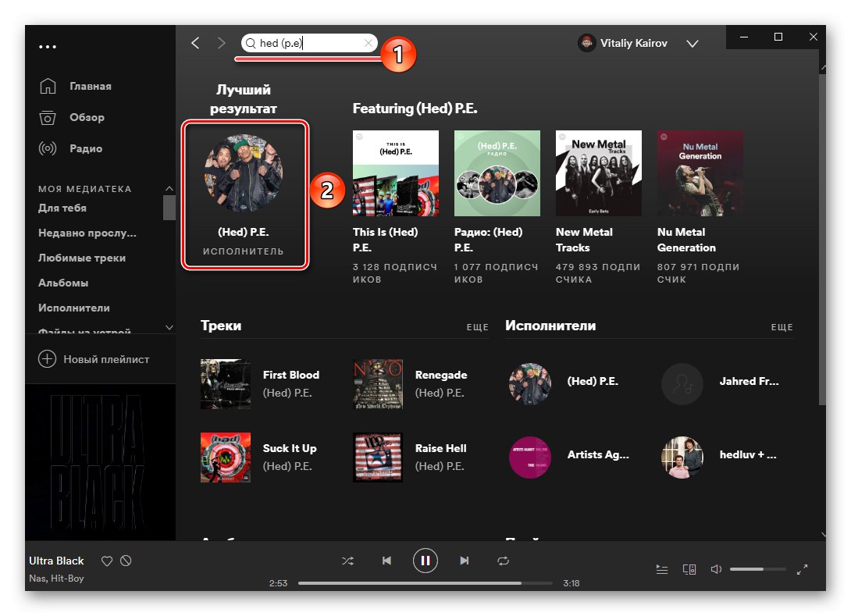Mute audio via the volume speaker icon
This screenshot has width=851, height=616.
click(x=716, y=569)
